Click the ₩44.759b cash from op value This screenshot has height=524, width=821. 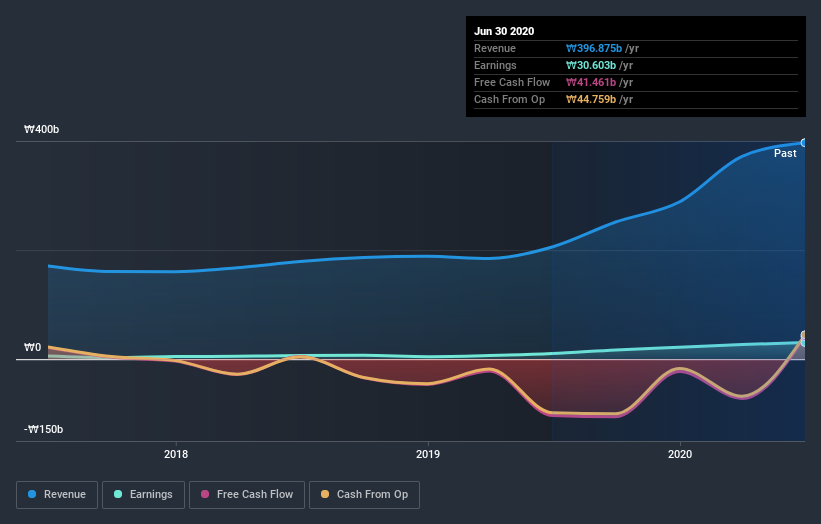[x=591, y=99]
